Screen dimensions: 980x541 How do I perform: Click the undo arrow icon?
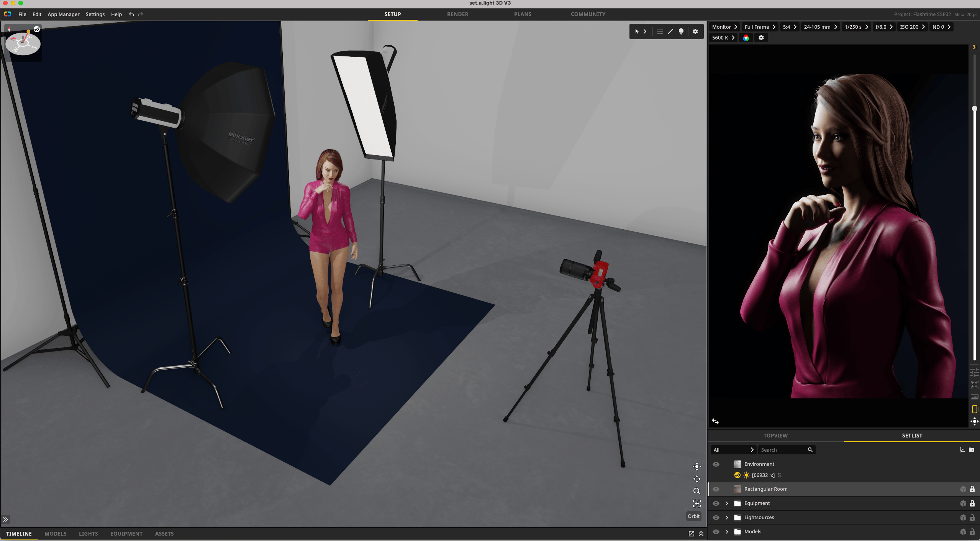(131, 14)
